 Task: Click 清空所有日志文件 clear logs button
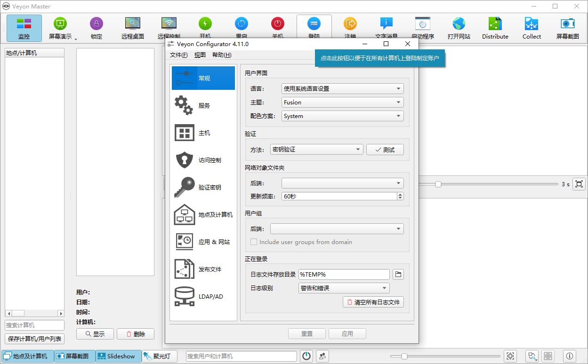point(373,302)
